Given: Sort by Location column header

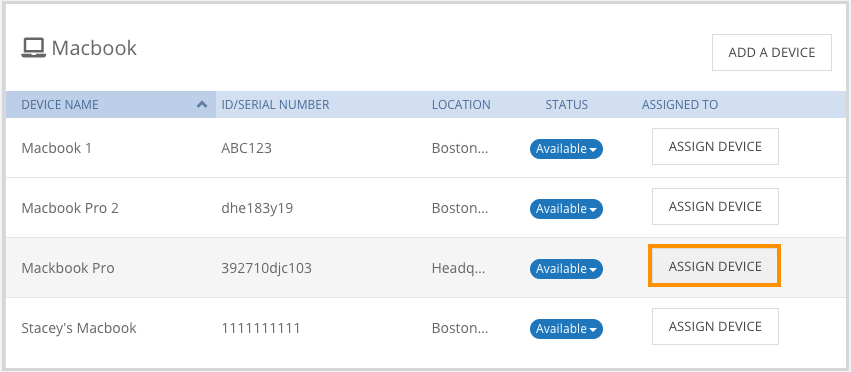Looking at the screenshot, I should click(x=461, y=105).
